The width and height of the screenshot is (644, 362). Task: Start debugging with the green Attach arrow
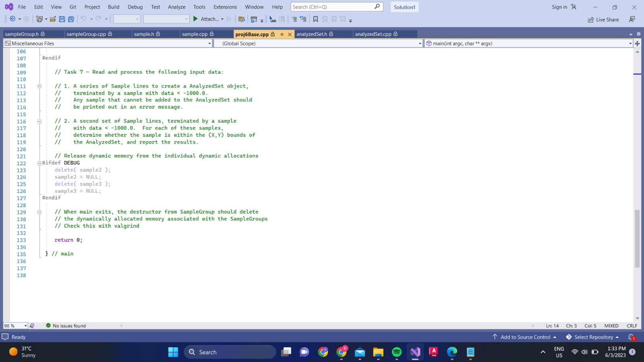coord(196,19)
